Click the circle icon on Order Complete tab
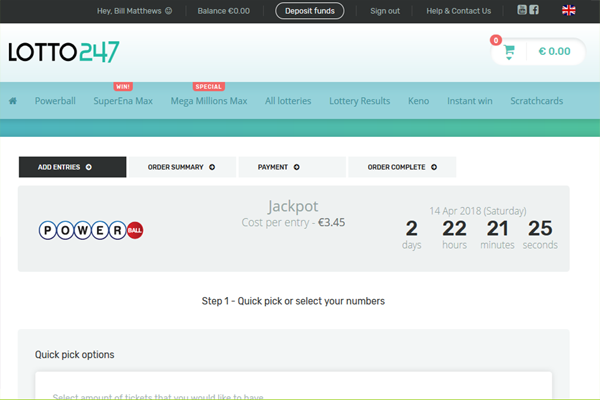The height and width of the screenshot is (400, 600). coord(434,167)
